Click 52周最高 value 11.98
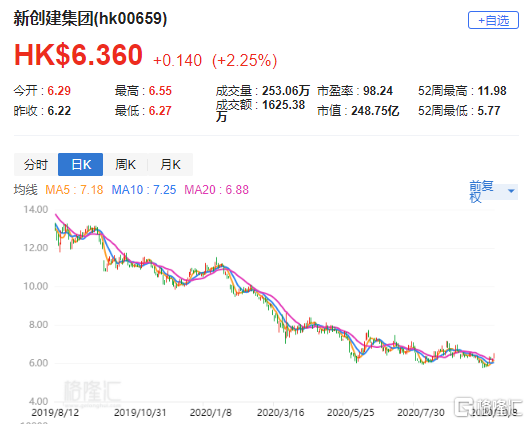 492,91
